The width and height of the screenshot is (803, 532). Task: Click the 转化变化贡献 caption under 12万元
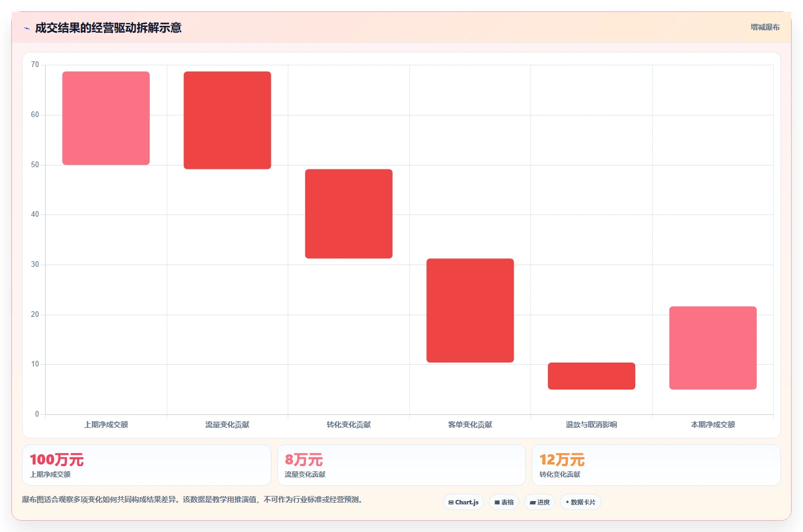tap(560, 475)
